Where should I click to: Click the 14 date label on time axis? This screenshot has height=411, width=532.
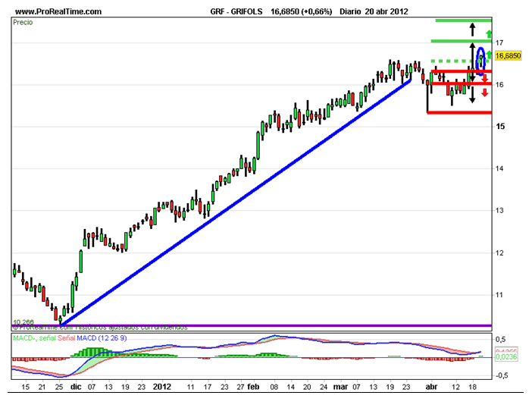[x=290, y=387]
